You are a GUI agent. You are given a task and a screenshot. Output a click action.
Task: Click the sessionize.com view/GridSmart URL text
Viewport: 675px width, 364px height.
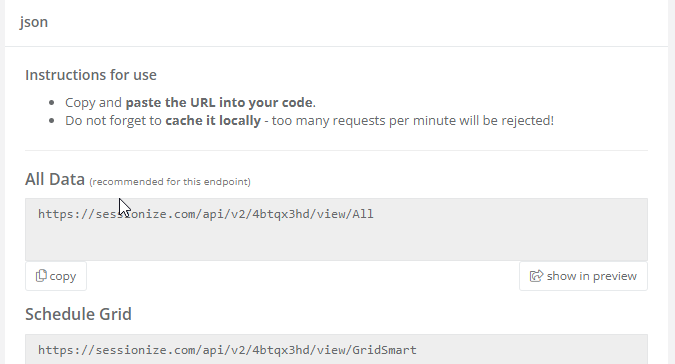[x=227, y=350]
